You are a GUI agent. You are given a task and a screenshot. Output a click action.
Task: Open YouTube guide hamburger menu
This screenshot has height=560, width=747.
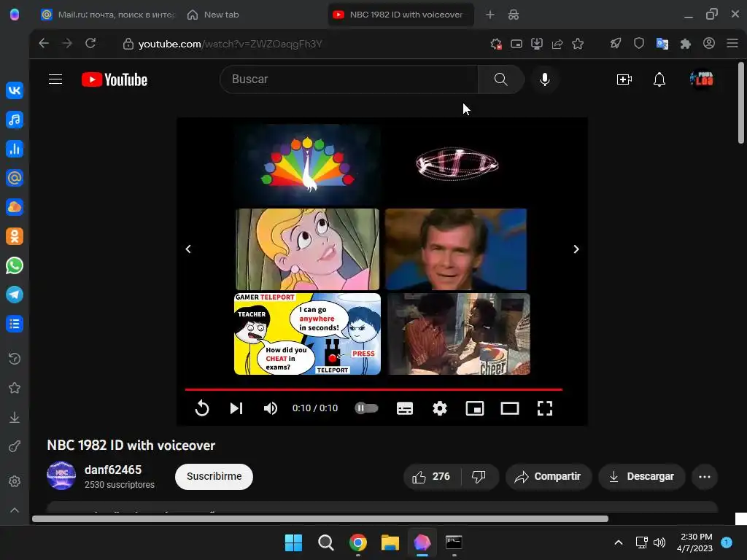point(55,79)
